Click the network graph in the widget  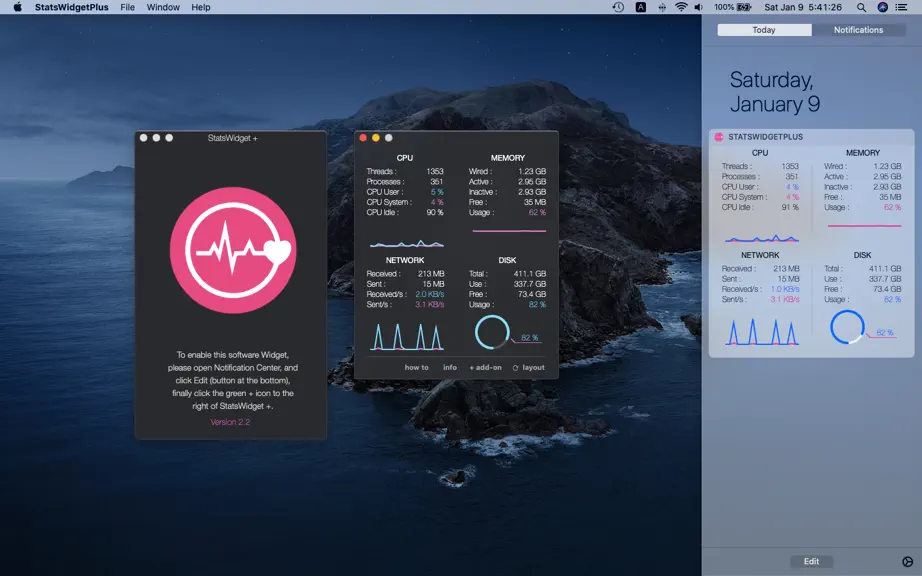(x=761, y=332)
